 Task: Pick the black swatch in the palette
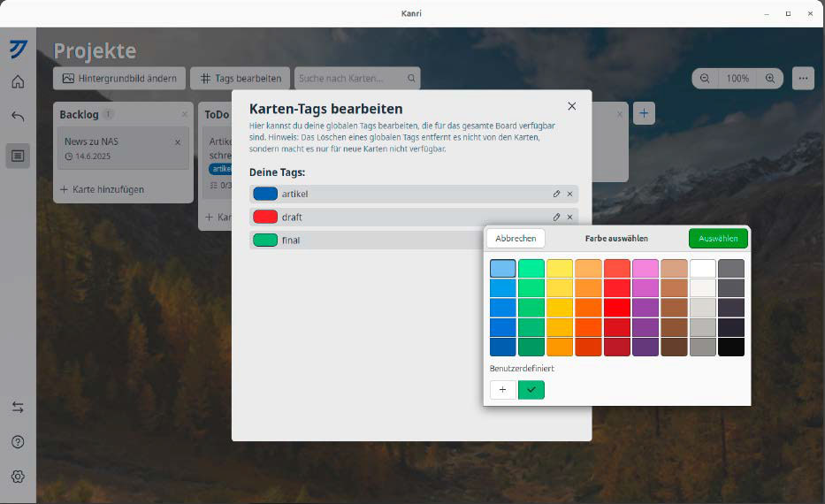click(731, 347)
